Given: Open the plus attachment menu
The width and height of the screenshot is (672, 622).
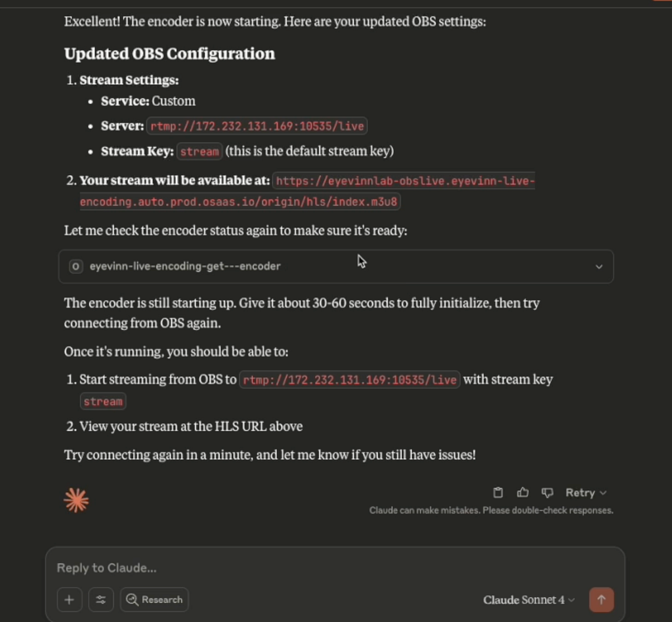Looking at the screenshot, I should coord(69,599).
